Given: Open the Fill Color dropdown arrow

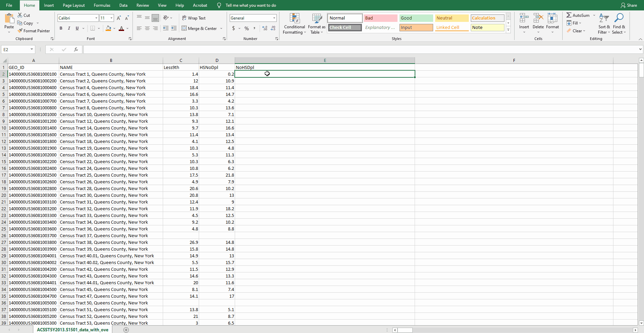Looking at the screenshot, I should (115, 29).
